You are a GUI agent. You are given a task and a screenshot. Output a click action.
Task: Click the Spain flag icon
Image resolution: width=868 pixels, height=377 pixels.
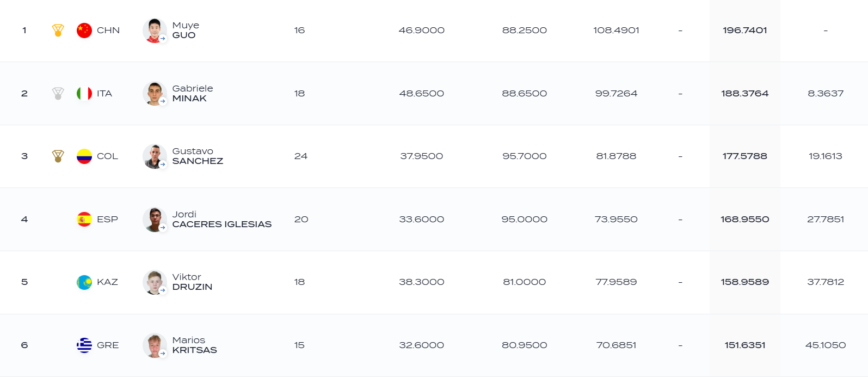point(84,220)
